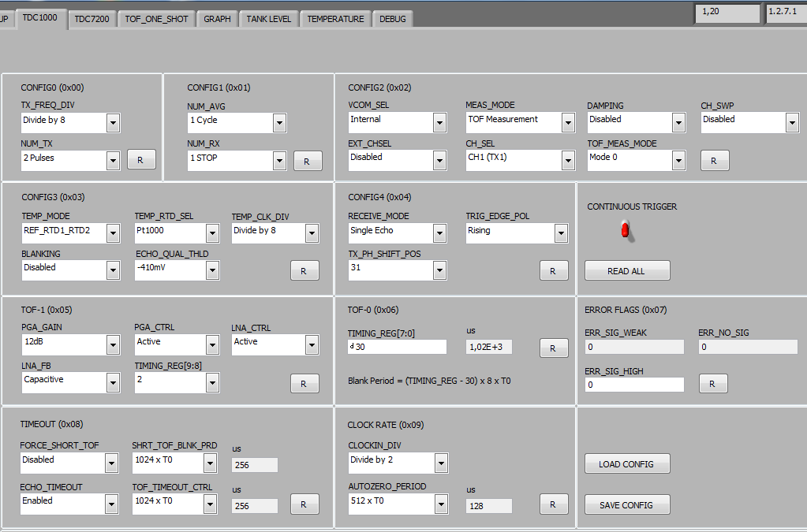This screenshot has width=807, height=532.
Task: Expand the NUM_TX dropdown
Action: [x=71, y=160]
